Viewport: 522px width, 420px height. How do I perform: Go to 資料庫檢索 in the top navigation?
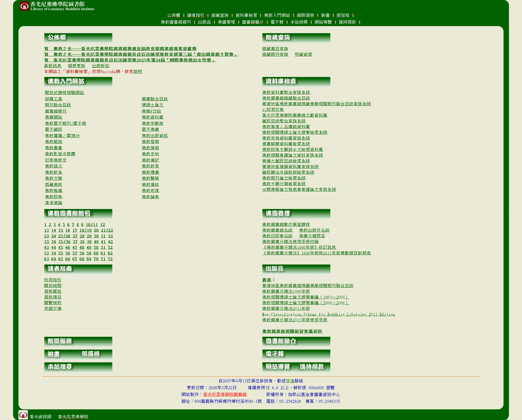pyautogui.click(x=246, y=15)
